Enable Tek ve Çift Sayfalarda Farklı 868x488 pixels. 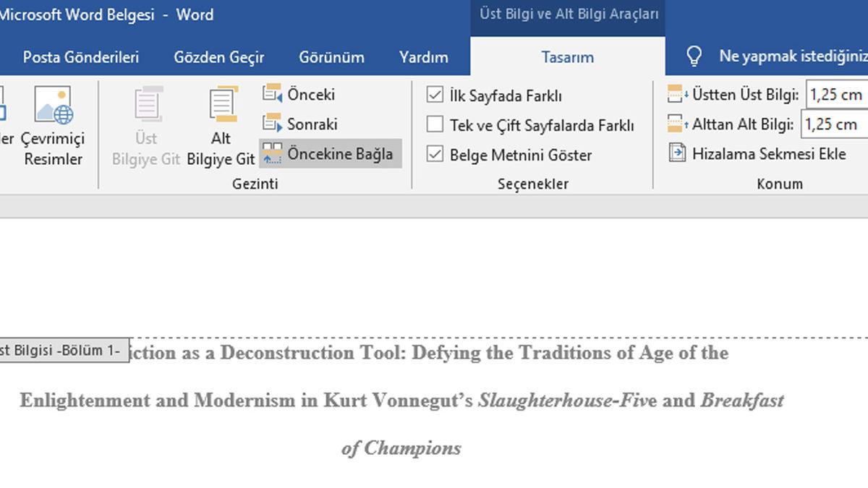tap(435, 125)
